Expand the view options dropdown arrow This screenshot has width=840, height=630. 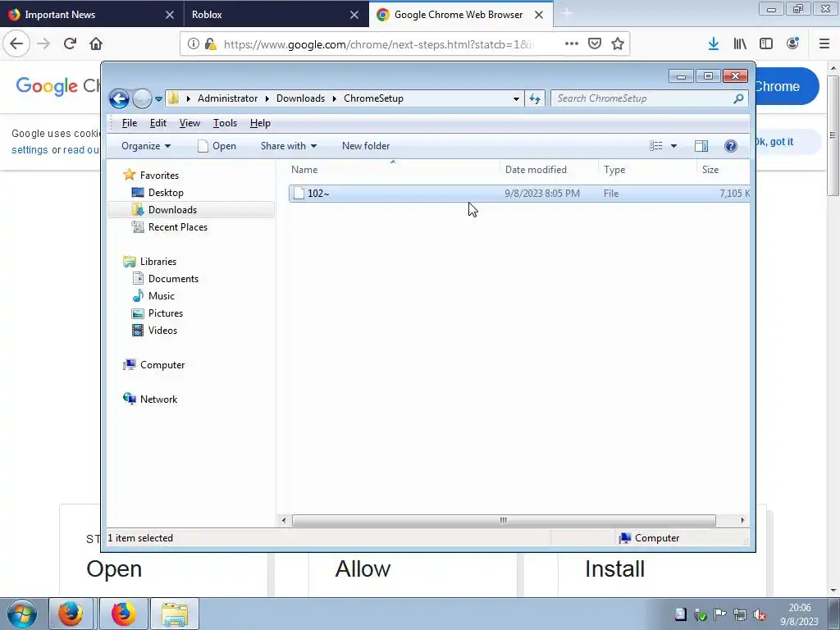674,146
